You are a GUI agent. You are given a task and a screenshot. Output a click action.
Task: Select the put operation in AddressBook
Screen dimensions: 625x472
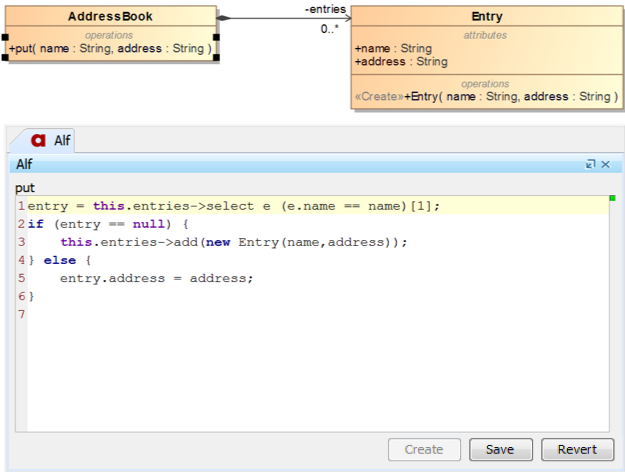(110, 47)
